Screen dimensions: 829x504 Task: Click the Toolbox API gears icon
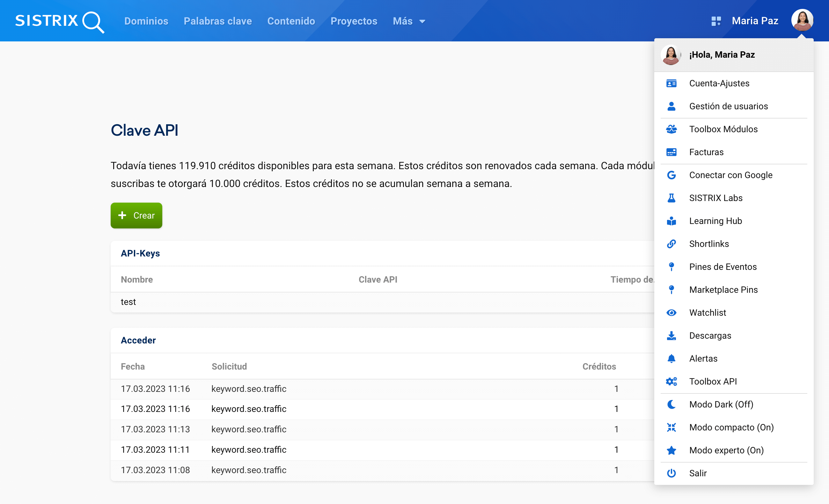pos(671,381)
